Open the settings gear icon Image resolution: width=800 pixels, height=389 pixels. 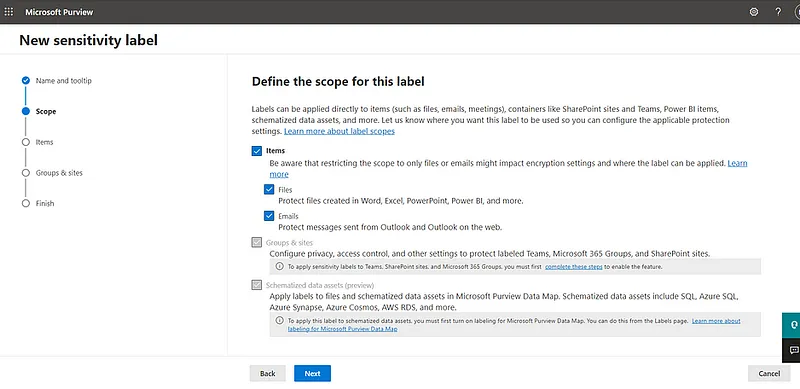pyautogui.click(x=754, y=12)
